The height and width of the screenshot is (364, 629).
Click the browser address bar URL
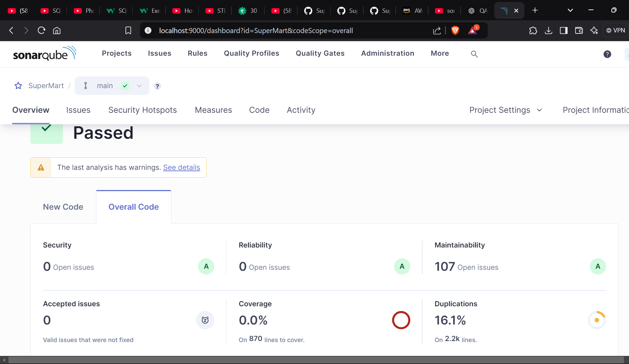coord(256,31)
